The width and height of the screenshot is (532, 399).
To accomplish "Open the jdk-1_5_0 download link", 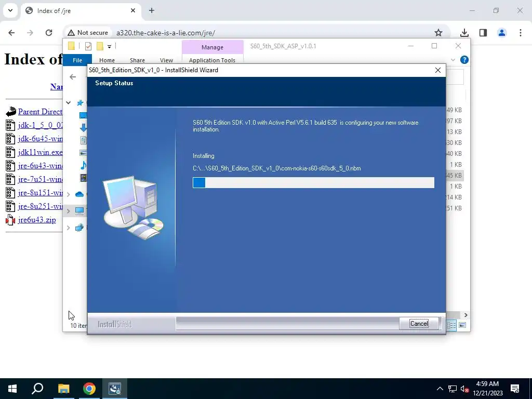I will coord(40,125).
